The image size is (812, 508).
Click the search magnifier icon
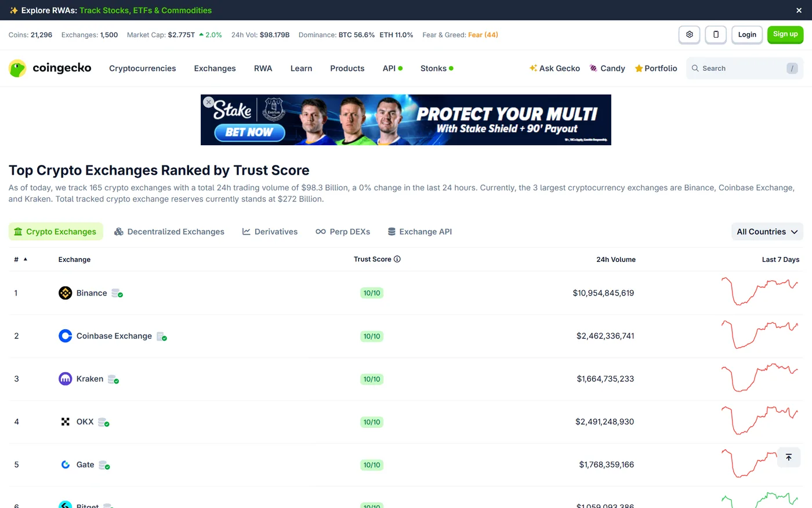(695, 68)
